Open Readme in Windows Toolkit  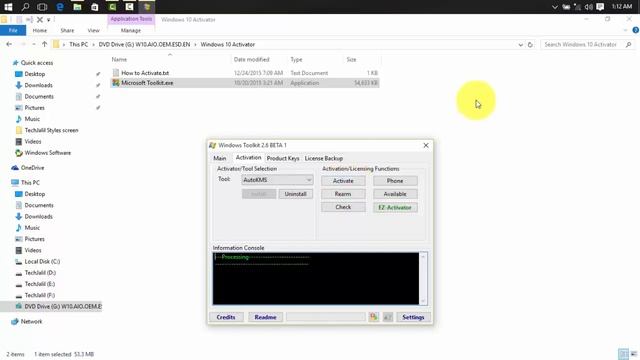coord(265,317)
